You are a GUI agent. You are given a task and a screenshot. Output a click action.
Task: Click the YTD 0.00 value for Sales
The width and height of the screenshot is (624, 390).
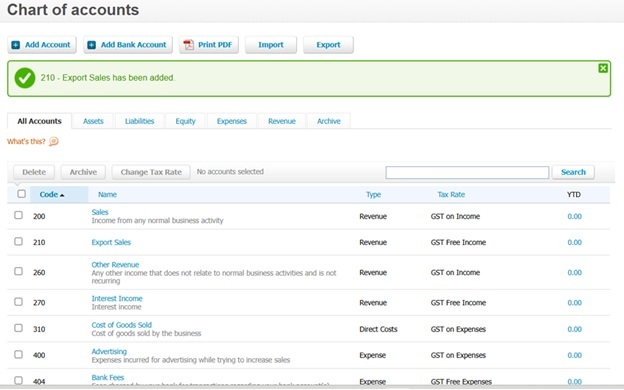click(574, 216)
